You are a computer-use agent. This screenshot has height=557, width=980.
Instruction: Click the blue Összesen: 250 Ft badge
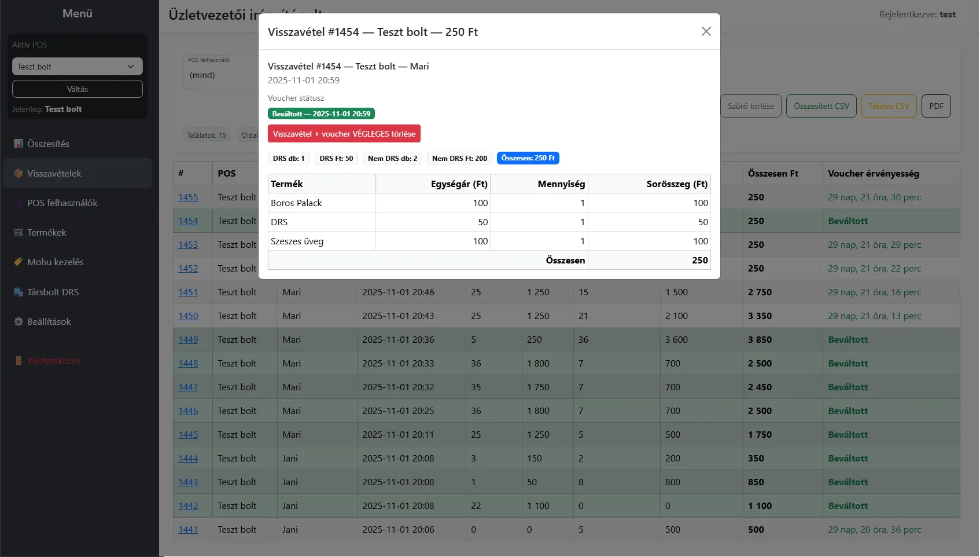tap(528, 158)
